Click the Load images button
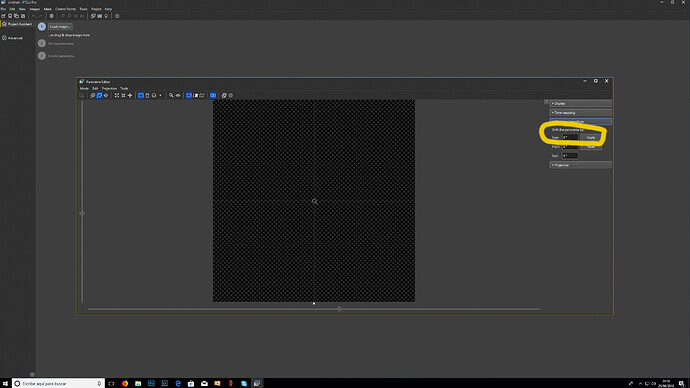This screenshot has width=690, height=388. click(60, 26)
